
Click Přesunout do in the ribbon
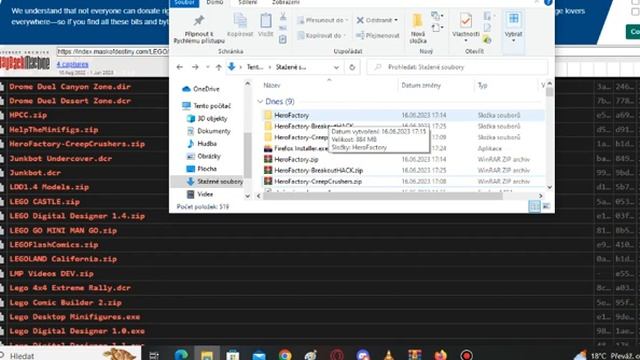(x=322, y=20)
